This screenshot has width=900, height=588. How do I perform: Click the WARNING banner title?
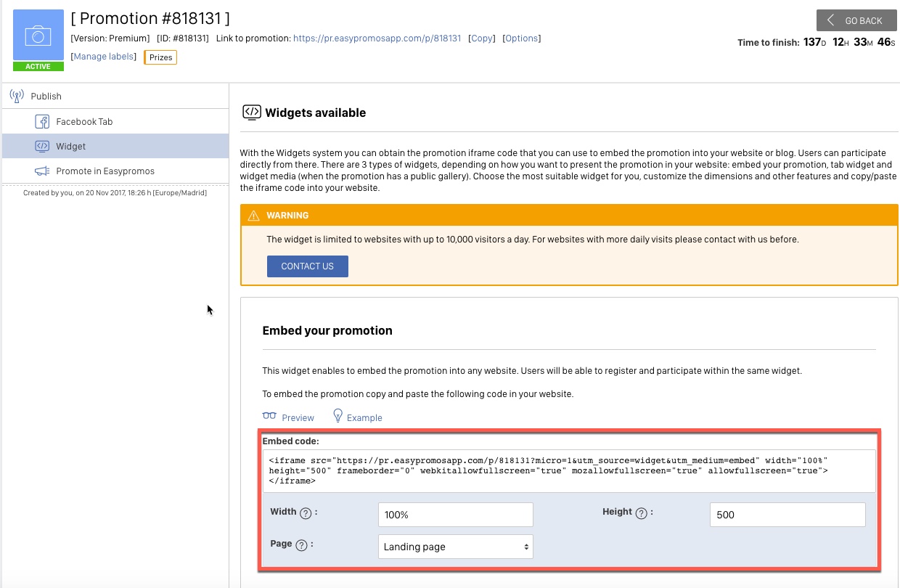[287, 216]
